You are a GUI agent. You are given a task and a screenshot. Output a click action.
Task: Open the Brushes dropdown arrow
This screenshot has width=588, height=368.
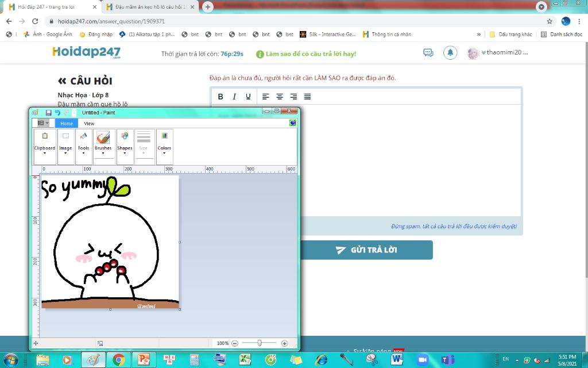pyautogui.click(x=103, y=153)
